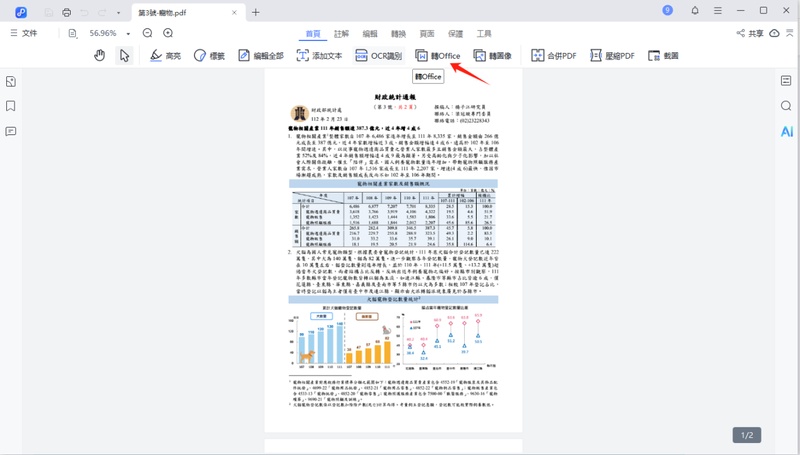Click the page view mode icon
The height and width of the screenshot is (455, 800).
(x=72, y=33)
